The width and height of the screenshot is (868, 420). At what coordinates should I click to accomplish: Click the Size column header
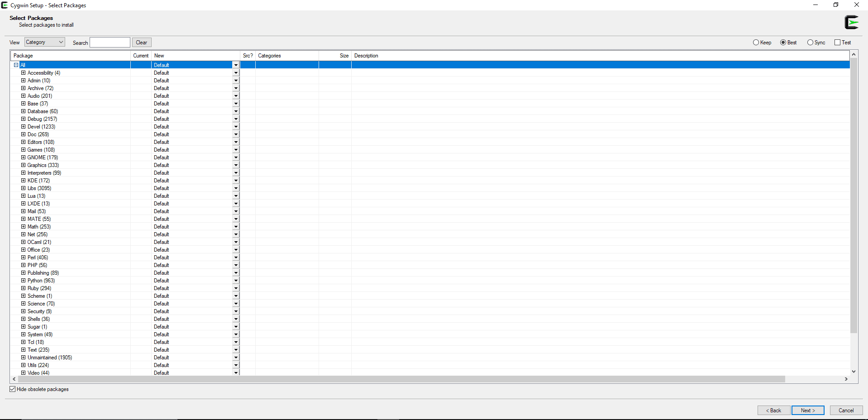[x=335, y=56]
